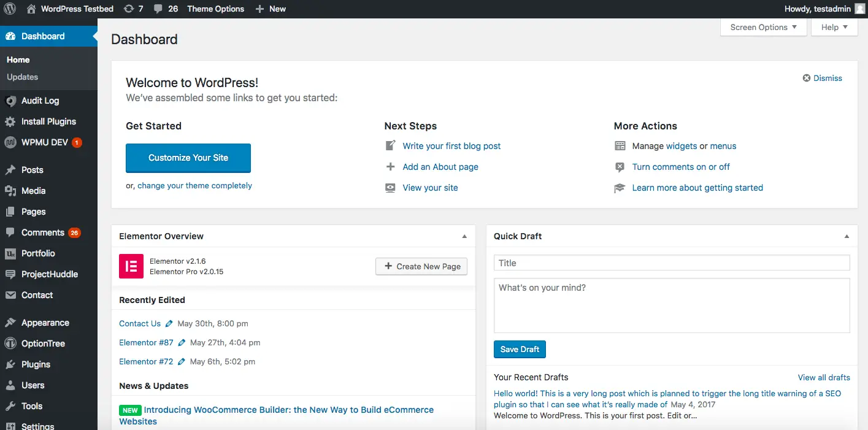Click the testadmin avatar in admin bar
This screenshot has height=430, width=868.
[860, 9]
